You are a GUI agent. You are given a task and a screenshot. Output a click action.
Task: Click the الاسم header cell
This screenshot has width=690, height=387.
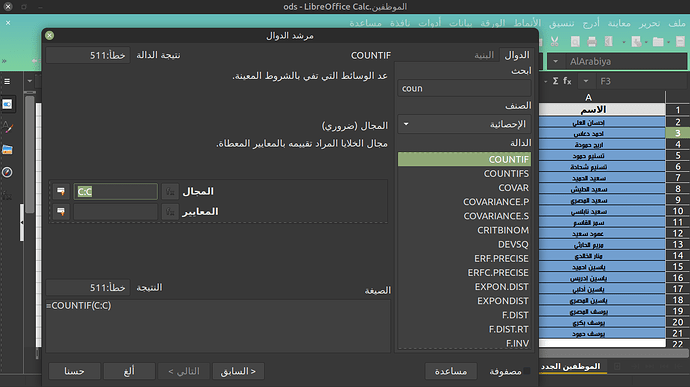tap(602, 109)
